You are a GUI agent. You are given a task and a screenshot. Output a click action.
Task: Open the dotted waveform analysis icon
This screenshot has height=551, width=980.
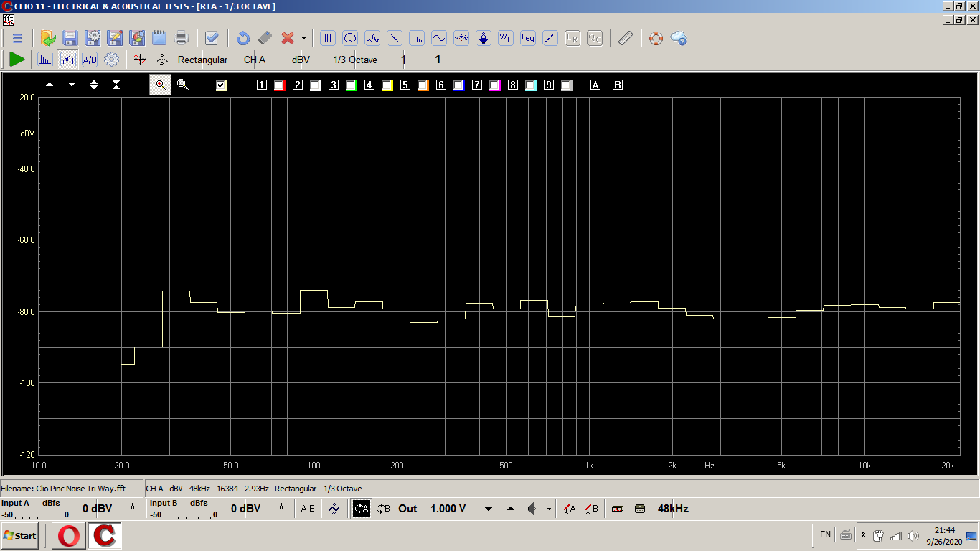coord(461,38)
